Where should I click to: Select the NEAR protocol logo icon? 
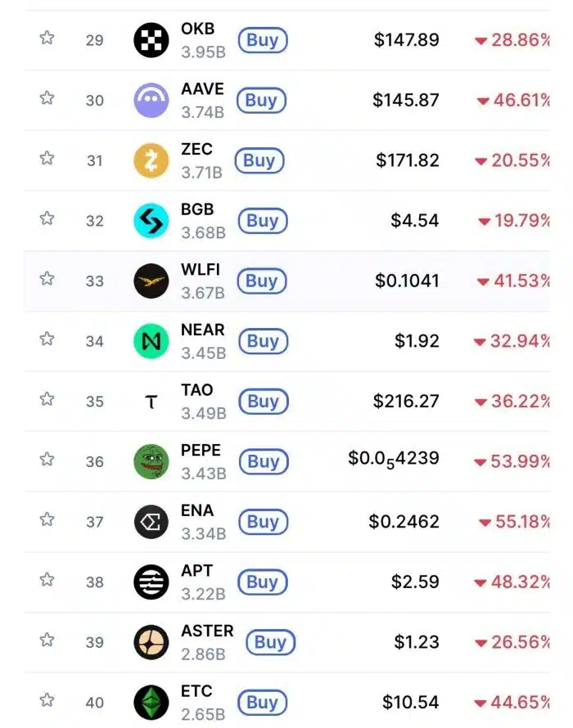click(x=151, y=341)
